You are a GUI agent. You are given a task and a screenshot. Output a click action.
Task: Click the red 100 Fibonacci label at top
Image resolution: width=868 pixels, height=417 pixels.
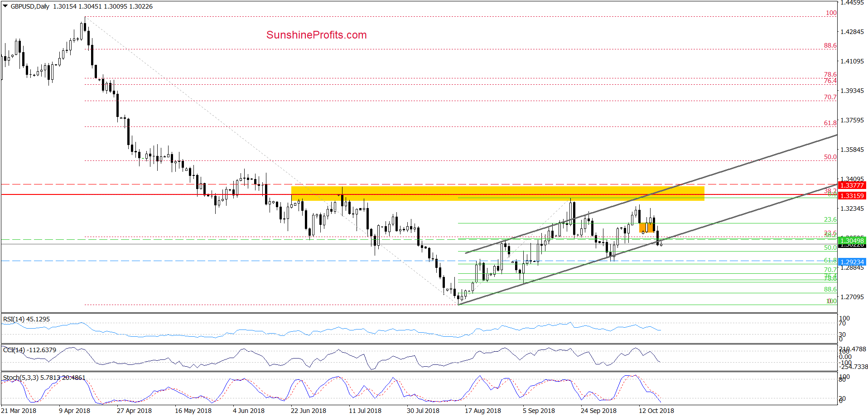[831, 13]
